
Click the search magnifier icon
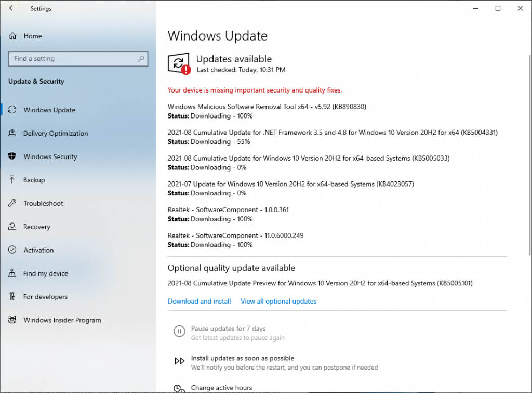(141, 59)
